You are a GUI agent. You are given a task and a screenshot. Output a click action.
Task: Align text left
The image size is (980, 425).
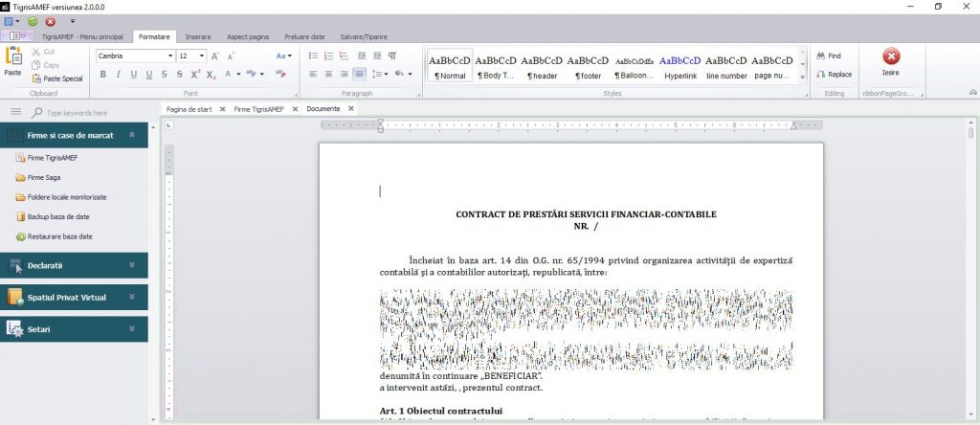(x=313, y=74)
